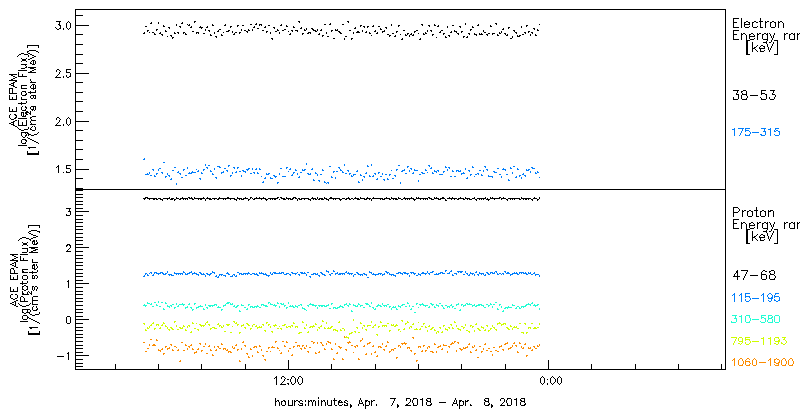Click the hours:minutes date range caption
The width and height of the screenshot is (800, 410).
point(400,401)
